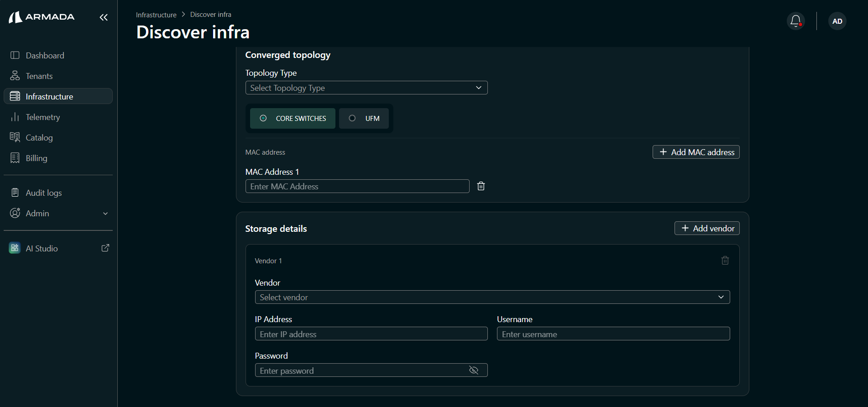Focus the Enter password field
The width and height of the screenshot is (868, 407).
tap(371, 370)
